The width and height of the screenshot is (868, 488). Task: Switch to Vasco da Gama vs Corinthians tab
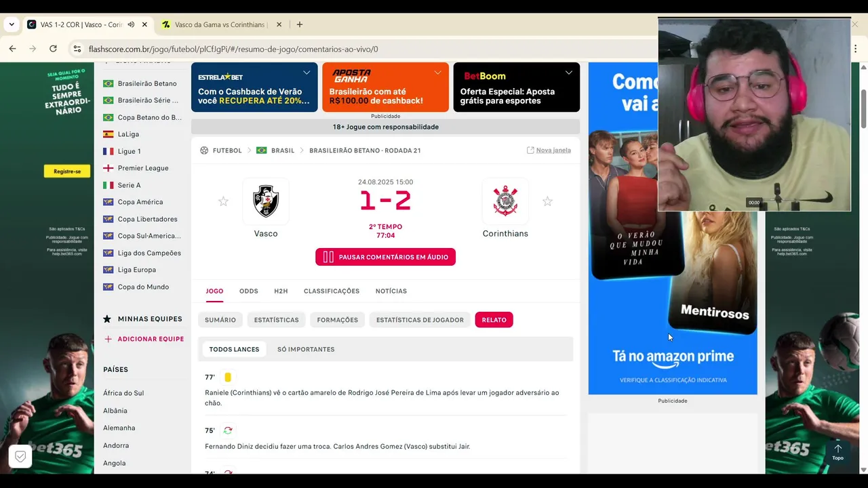pos(220,24)
